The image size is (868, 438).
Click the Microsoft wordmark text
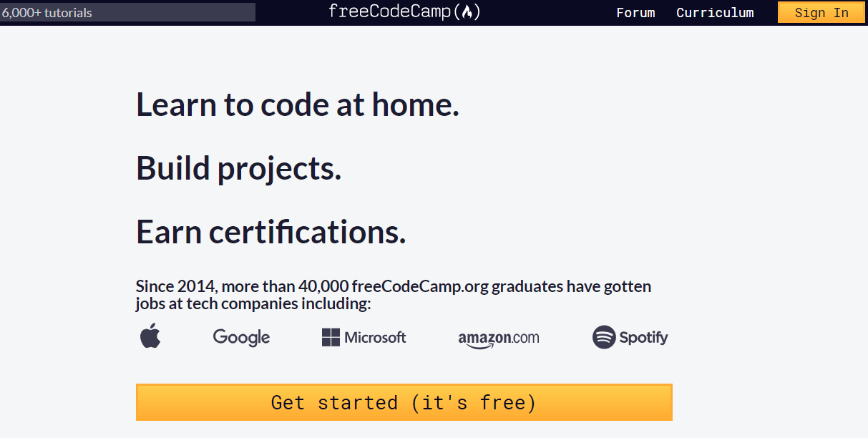375,337
